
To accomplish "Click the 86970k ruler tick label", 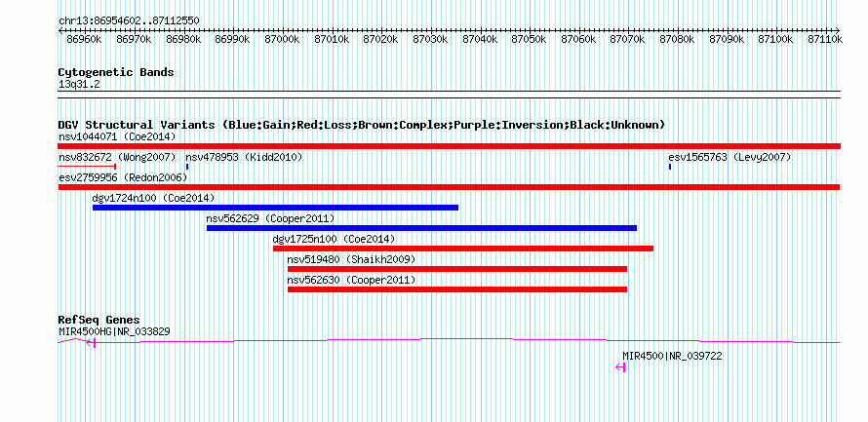I will (134, 39).
